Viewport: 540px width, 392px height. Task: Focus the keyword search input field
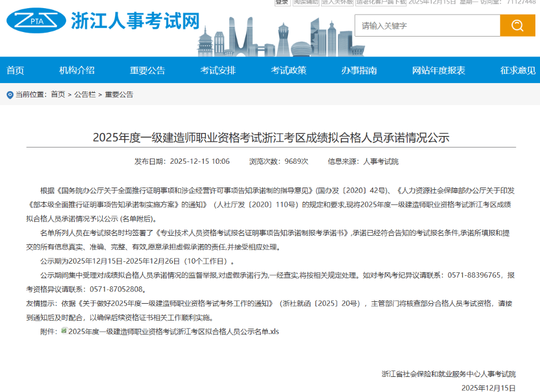pyautogui.click(x=427, y=26)
